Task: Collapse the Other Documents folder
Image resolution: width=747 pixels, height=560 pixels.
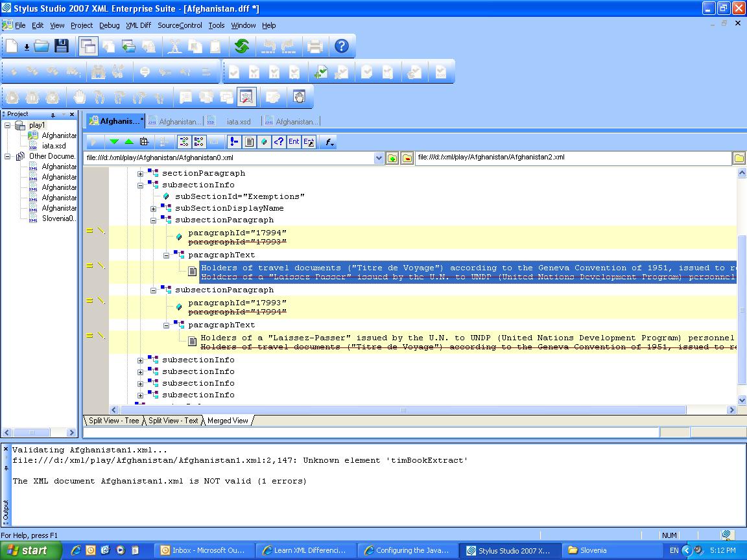Action: coord(8,156)
